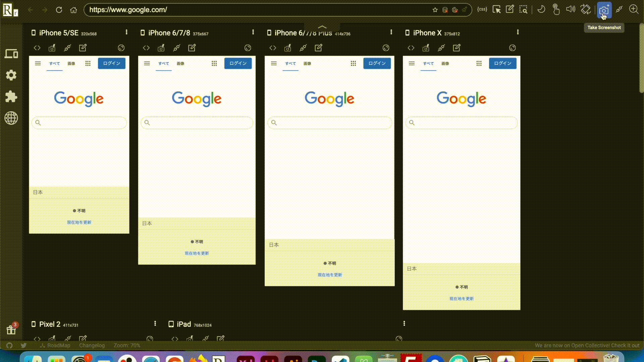The width and height of the screenshot is (644, 362).
Task: Click ログイン button in iPhone 5/SE preview
Action: pos(112,63)
